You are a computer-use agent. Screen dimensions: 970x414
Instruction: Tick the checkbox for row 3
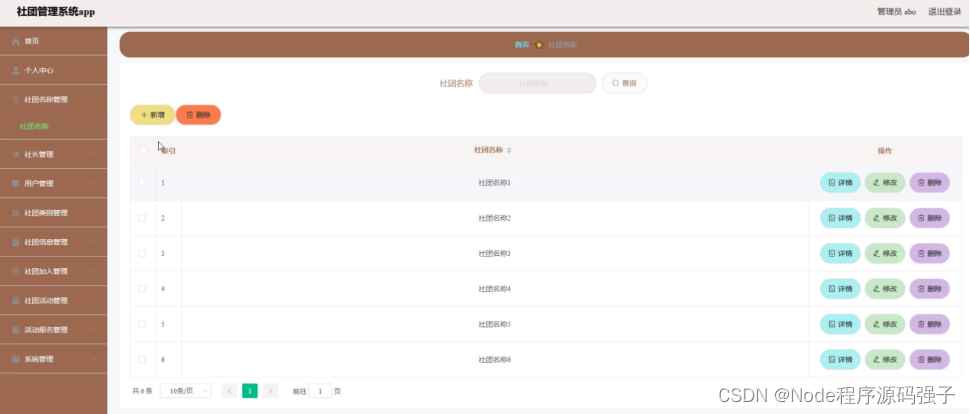(x=142, y=253)
